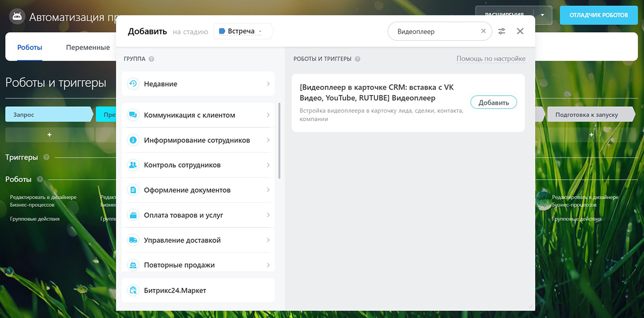Click the Recent (Недавние) clock icon
Viewport: 644px width, 318px height.
point(133,84)
